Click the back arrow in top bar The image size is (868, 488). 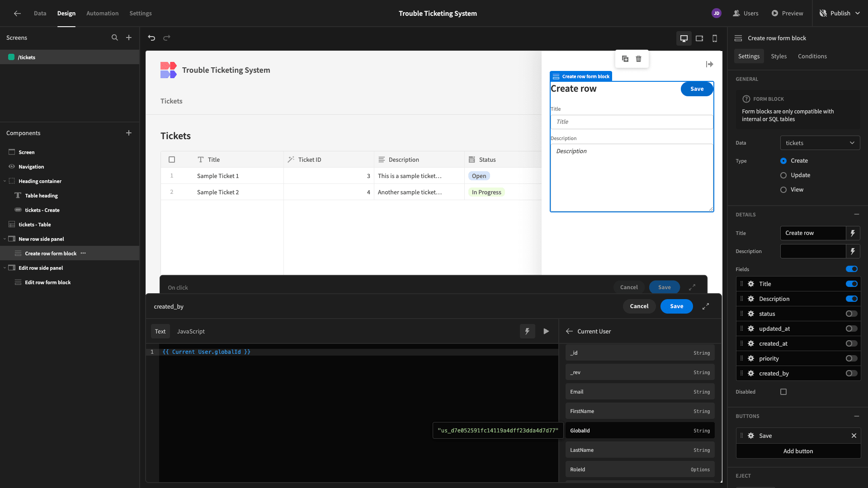click(17, 14)
